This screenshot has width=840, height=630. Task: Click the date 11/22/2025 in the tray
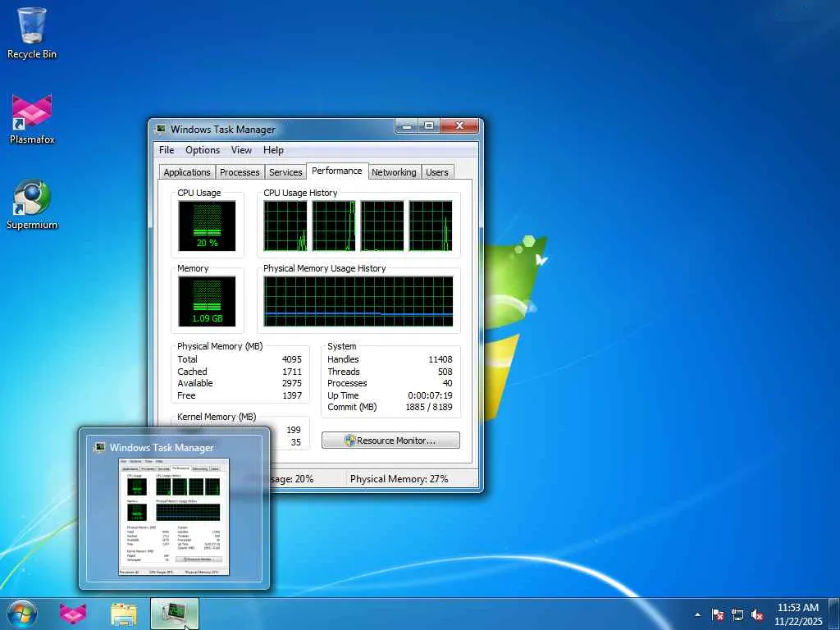[x=798, y=622]
